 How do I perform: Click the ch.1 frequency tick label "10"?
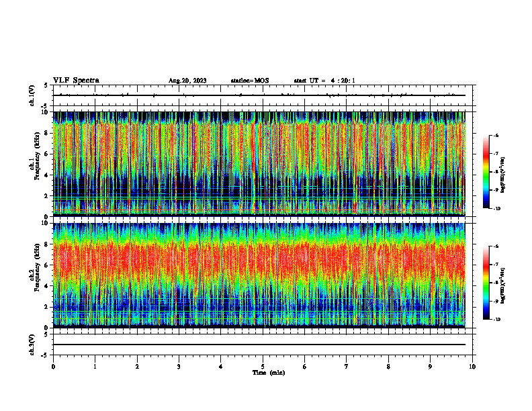(x=46, y=112)
